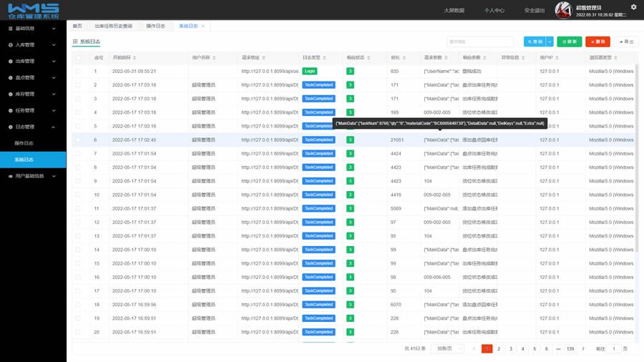This screenshot has height=362, width=644.
Task: Expand the 盘点管理 menu chevron
Action: coord(54,77)
